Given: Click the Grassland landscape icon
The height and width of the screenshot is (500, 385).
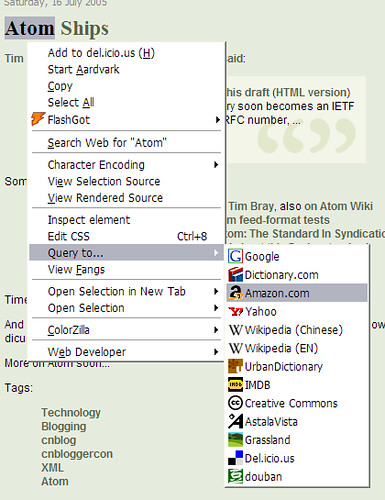Looking at the screenshot, I should coord(235,439).
